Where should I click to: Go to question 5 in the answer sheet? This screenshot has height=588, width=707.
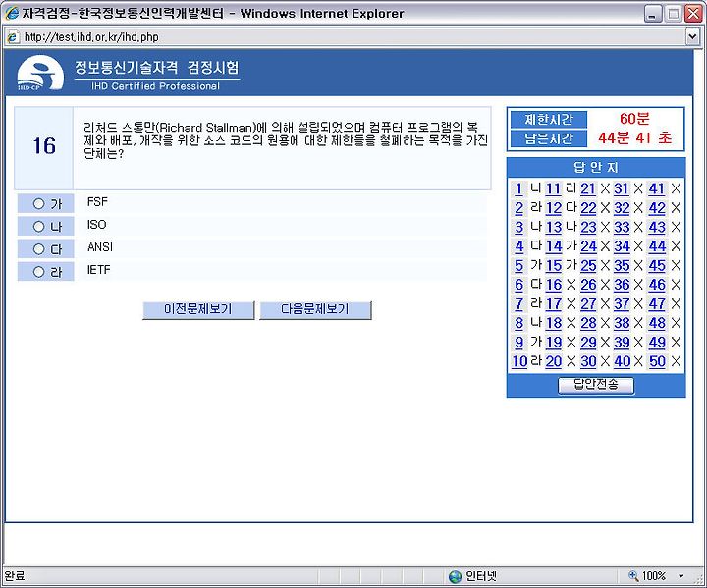[x=519, y=266]
